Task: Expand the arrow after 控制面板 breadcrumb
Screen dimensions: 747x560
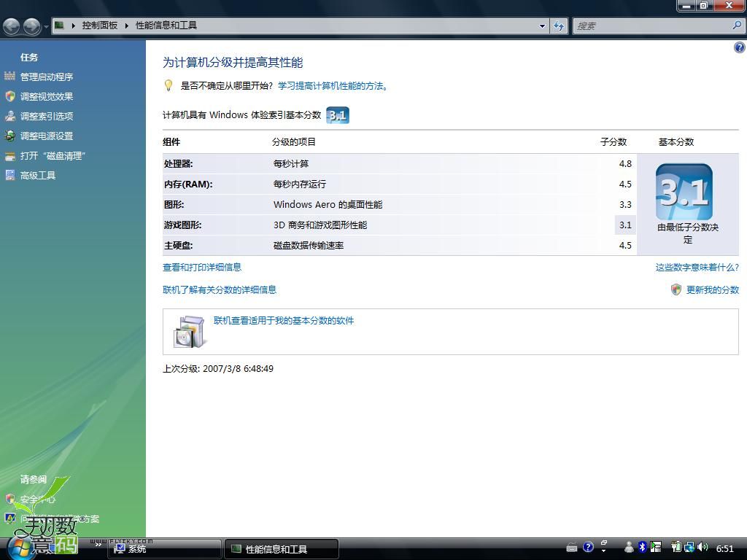Action: [127, 26]
